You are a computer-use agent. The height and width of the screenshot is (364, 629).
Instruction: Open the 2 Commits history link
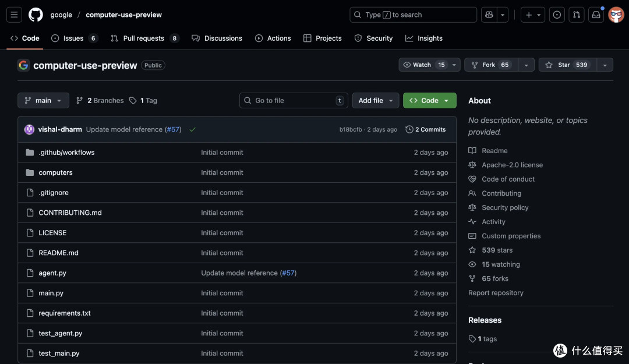(426, 129)
